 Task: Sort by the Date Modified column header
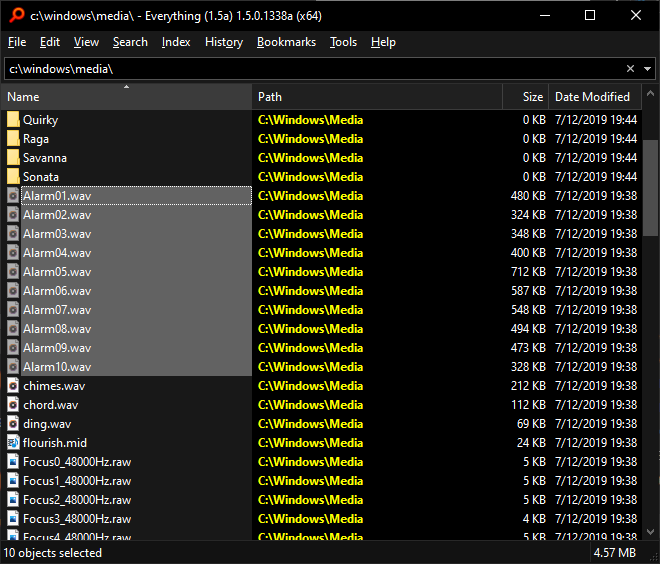595,97
